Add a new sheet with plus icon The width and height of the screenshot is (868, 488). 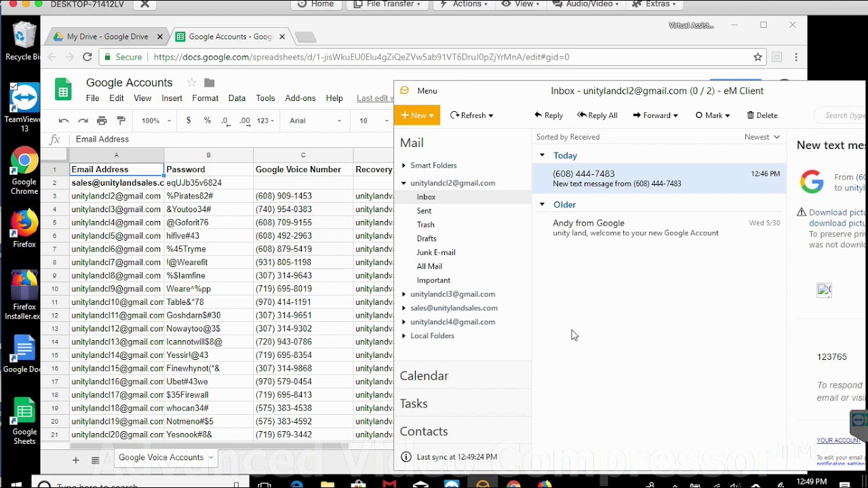coord(76,460)
